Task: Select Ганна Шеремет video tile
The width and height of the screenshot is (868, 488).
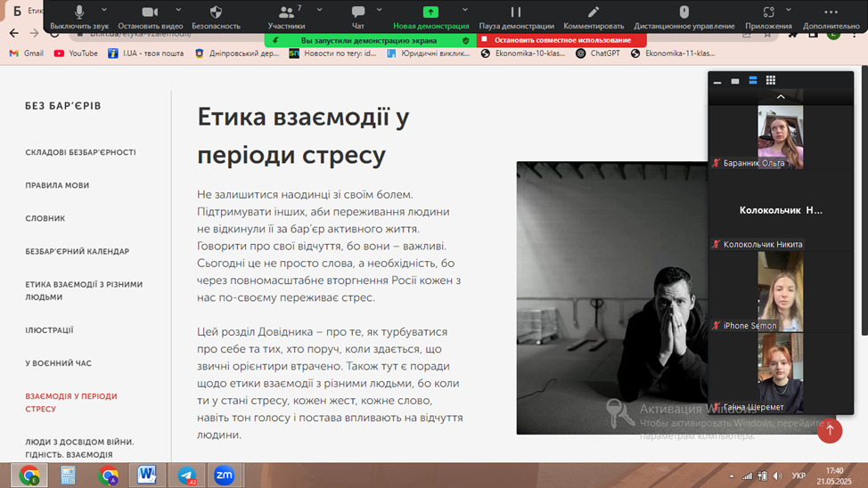Action: [781, 373]
